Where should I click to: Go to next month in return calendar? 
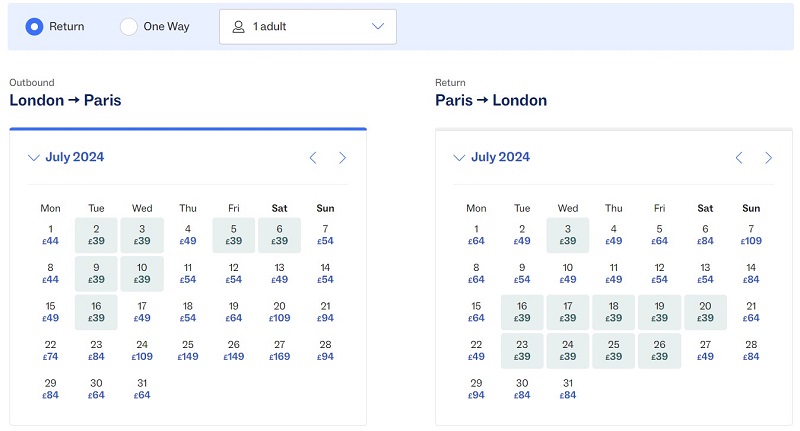768,158
